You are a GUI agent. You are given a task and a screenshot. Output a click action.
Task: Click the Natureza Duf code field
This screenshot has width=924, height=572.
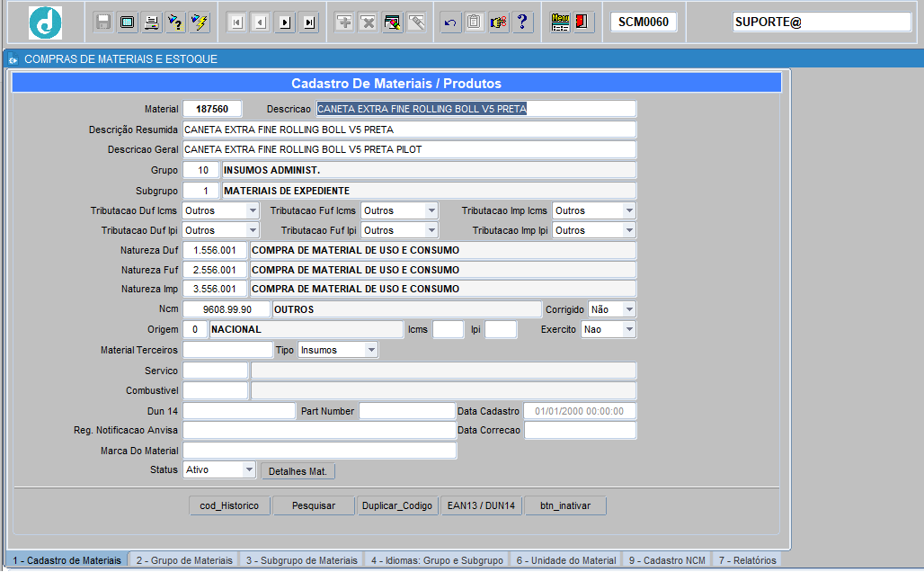click(x=215, y=250)
